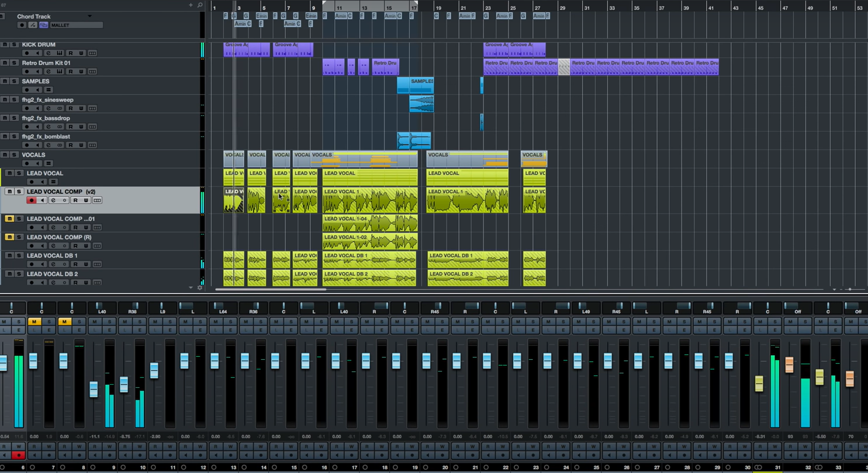Click the gear icon below the track list
Viewport: 868px width, 473px height.
coord(200,288)
